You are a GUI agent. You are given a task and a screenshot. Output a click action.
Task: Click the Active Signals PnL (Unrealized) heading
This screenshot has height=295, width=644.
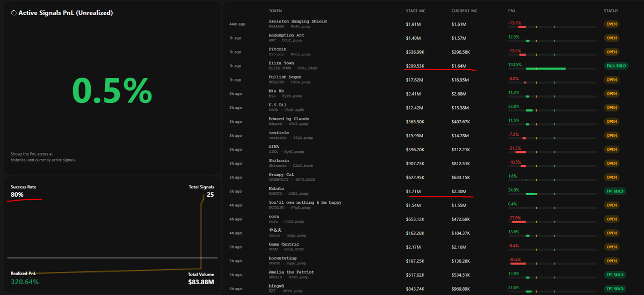(x=66, y=13)
